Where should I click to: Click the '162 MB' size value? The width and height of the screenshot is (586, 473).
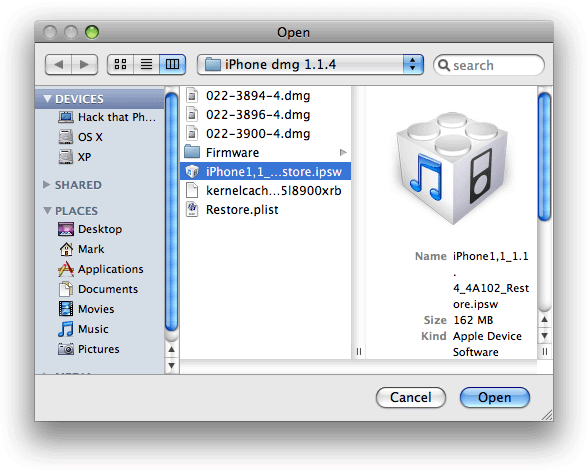tap(473, 320)
